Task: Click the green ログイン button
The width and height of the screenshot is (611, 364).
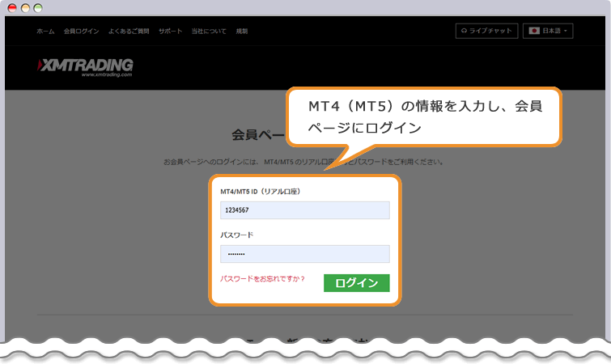Action: (x=357, y=283)
